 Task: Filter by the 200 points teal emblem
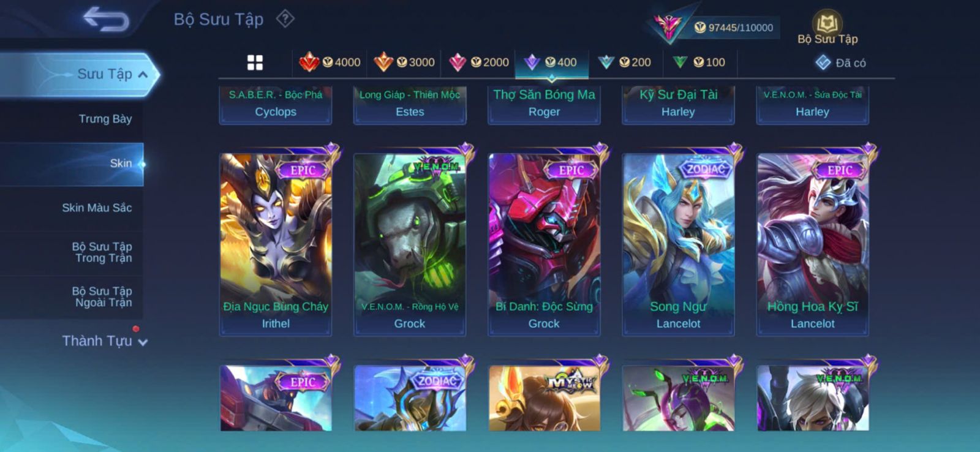click(625, 62)
